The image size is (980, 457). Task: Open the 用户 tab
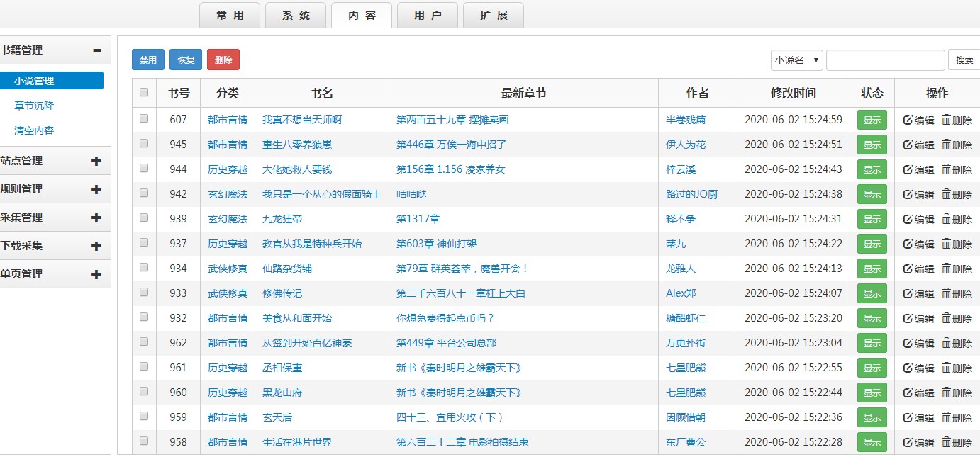pyautogui.click(x=428, y=16)
